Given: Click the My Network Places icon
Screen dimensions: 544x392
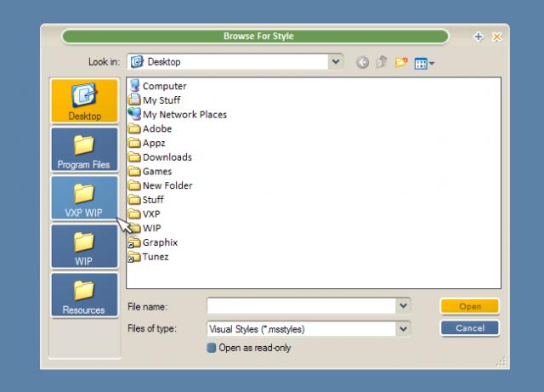Looking at the screenshot, I should pos(134,114).
